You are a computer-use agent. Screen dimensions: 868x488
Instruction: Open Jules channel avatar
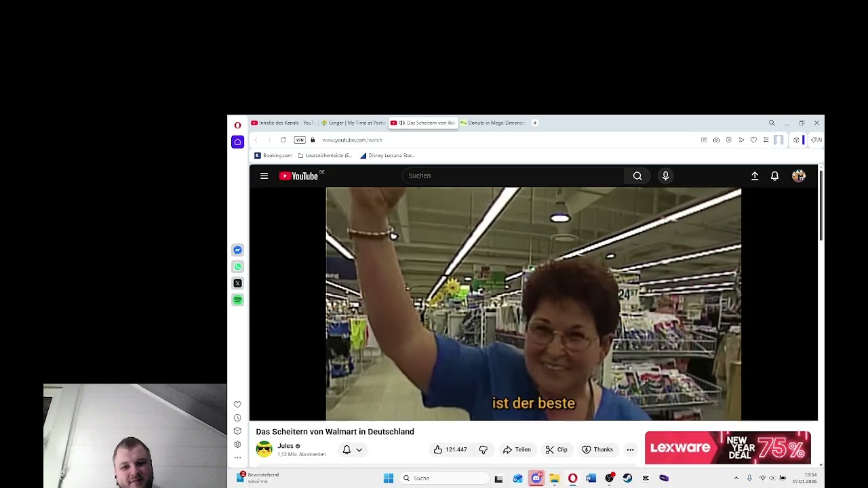coord(264,449)
